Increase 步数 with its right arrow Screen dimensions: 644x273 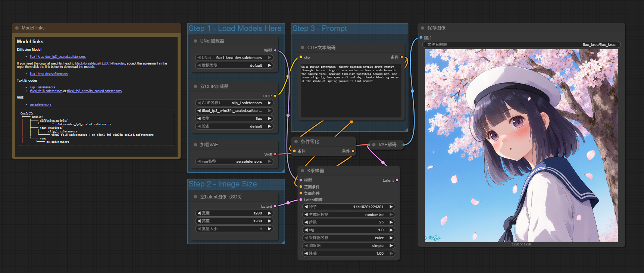[391, 222]
